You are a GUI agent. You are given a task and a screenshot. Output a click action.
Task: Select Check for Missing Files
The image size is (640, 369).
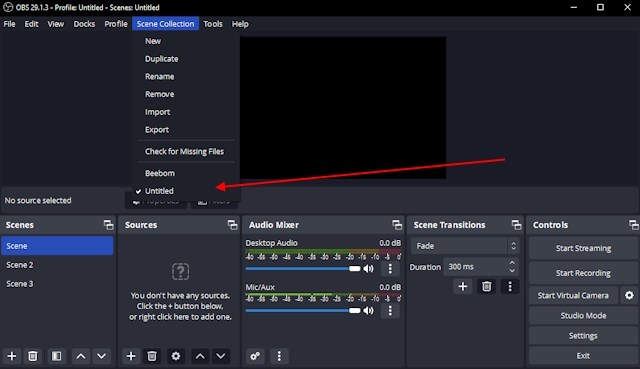(x=186, y=151)
